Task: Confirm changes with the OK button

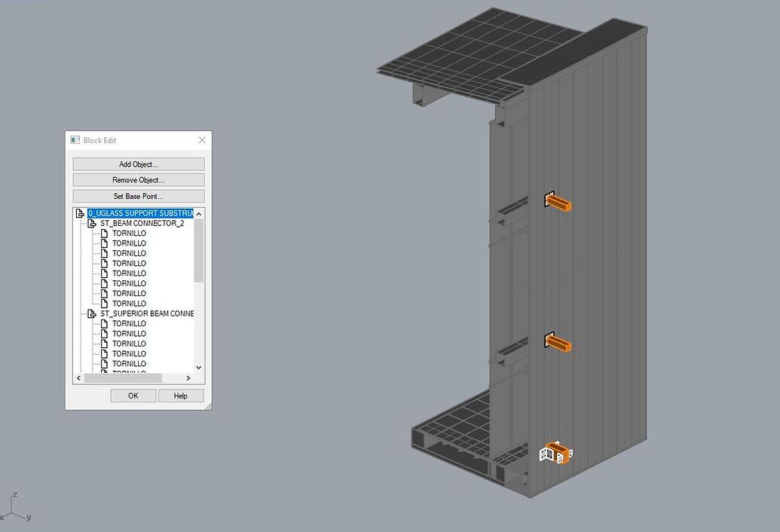Action: click(x=133, y=395)
